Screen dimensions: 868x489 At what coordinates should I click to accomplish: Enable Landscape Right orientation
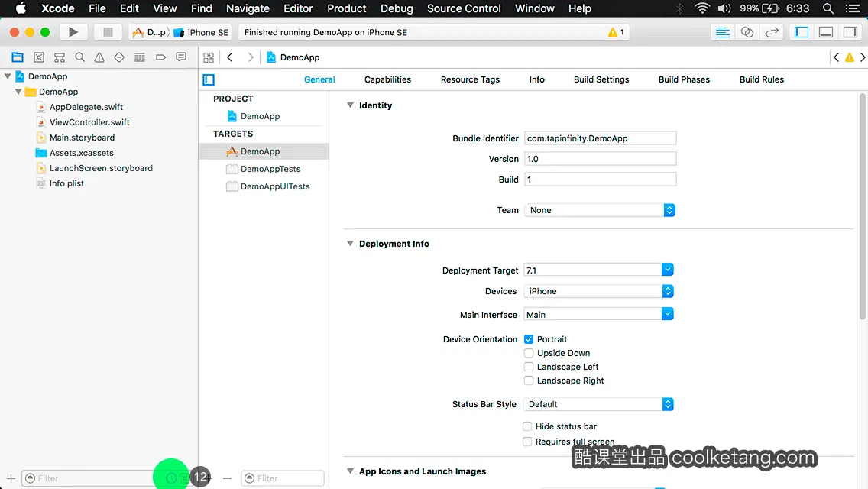pyautogui.click(x=529, y=381)
